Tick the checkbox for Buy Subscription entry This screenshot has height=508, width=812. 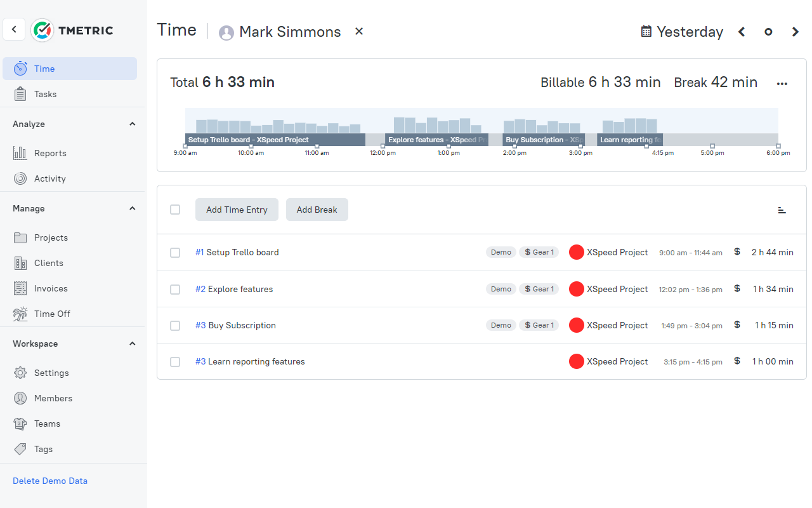point(175,325)
